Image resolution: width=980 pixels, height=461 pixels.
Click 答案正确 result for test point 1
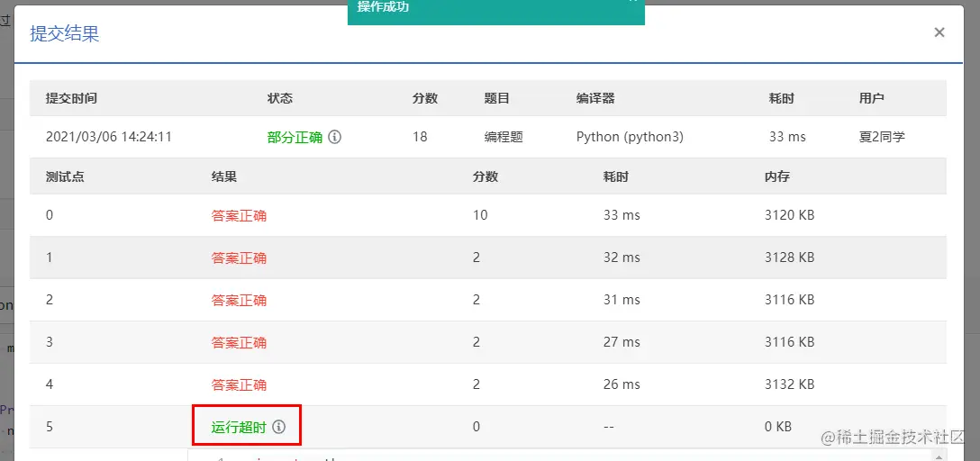tap(239, 258)
